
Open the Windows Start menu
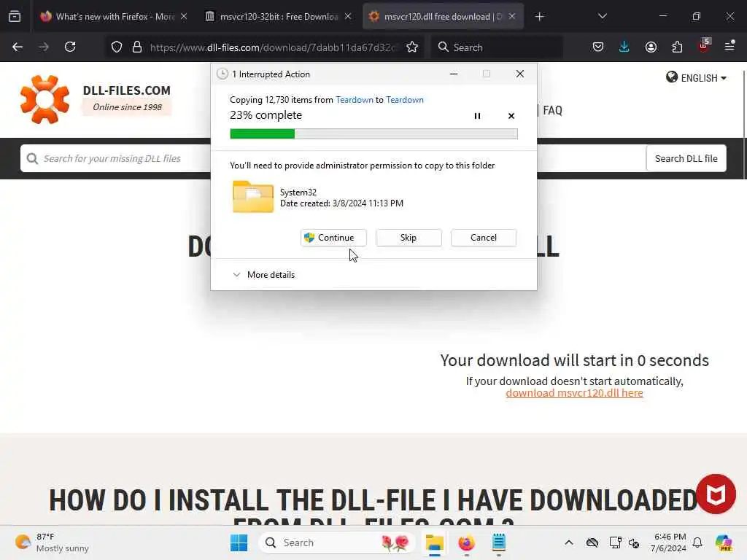tap(239, 542)
